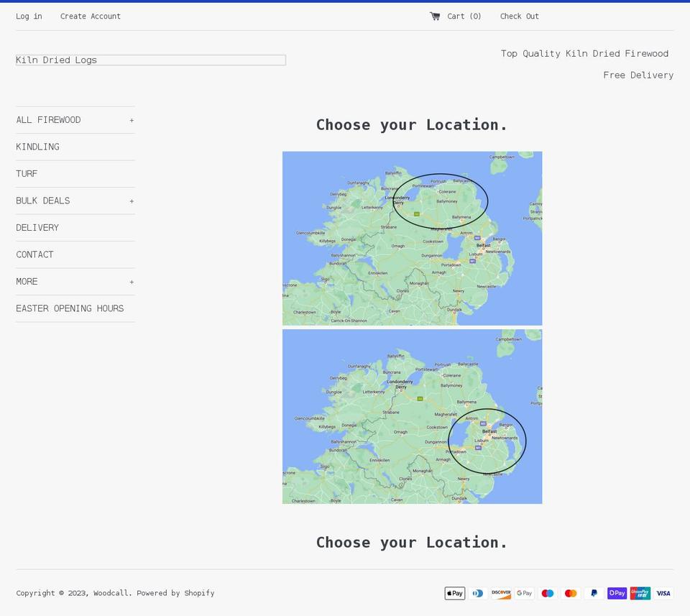This screenshot has height=616, width=690.
Task: Click the Shop Pay payment icon
Action: [x=617, y=593]
